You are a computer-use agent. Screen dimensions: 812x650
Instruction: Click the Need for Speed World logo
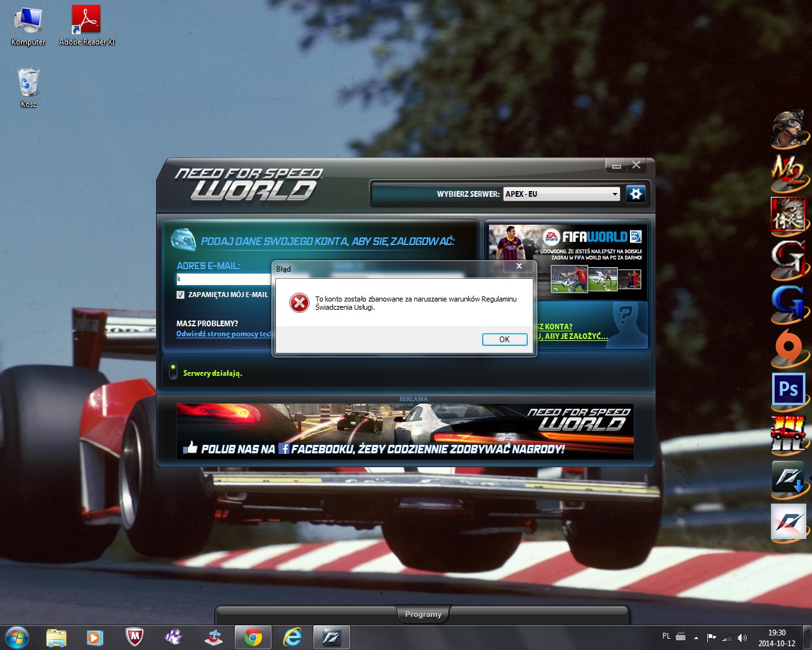pos(249,184)
